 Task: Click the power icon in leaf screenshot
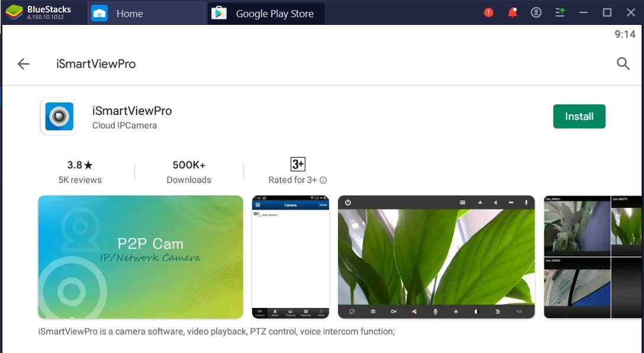coord(348,203)
